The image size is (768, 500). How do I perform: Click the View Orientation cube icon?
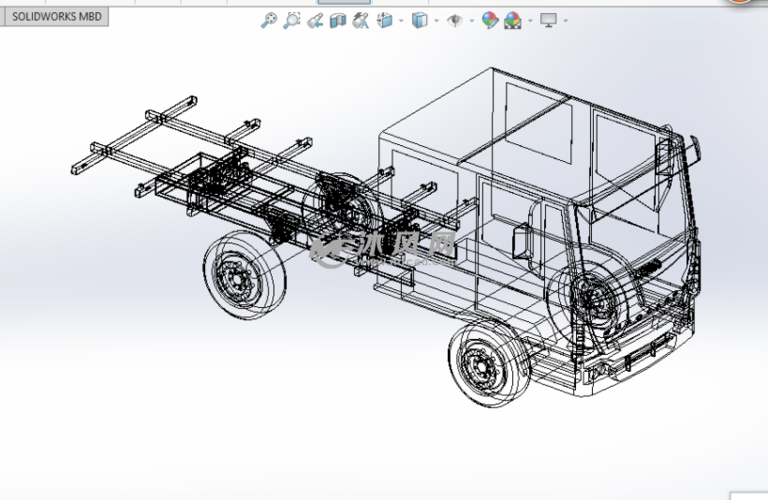pos(385,20)
